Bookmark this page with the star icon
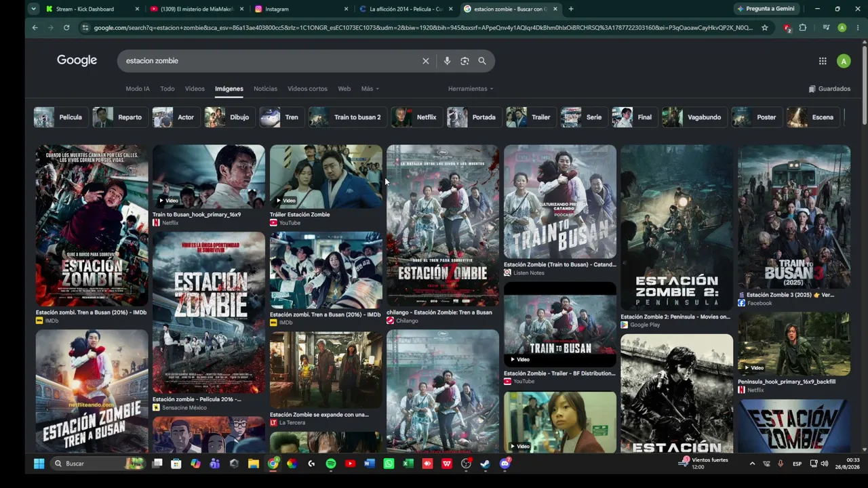The image size is (868, 488). tap(765, 28)
